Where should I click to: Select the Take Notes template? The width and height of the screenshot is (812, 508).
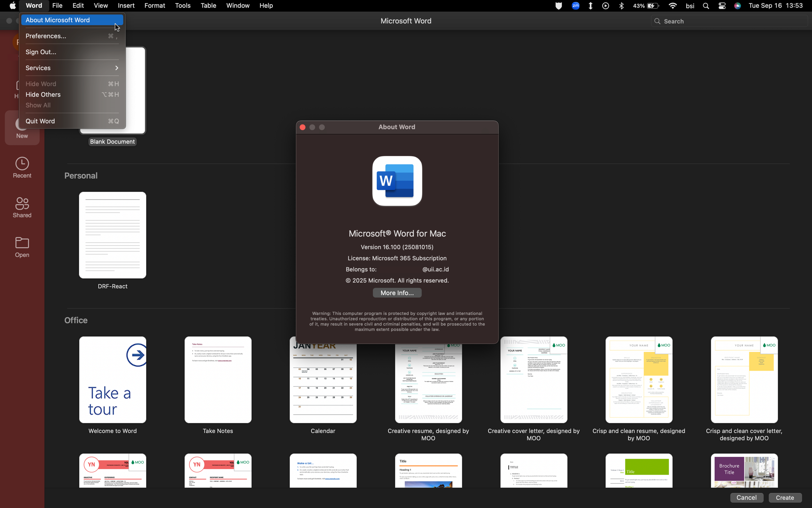(x=218, y=380)
